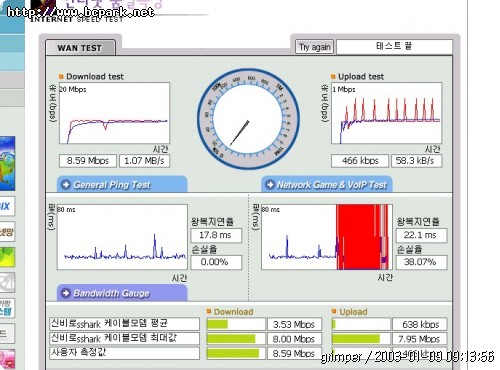Click the 38.07% loss rate value
This screenshot has width=500, height=370.
point(421,262)
